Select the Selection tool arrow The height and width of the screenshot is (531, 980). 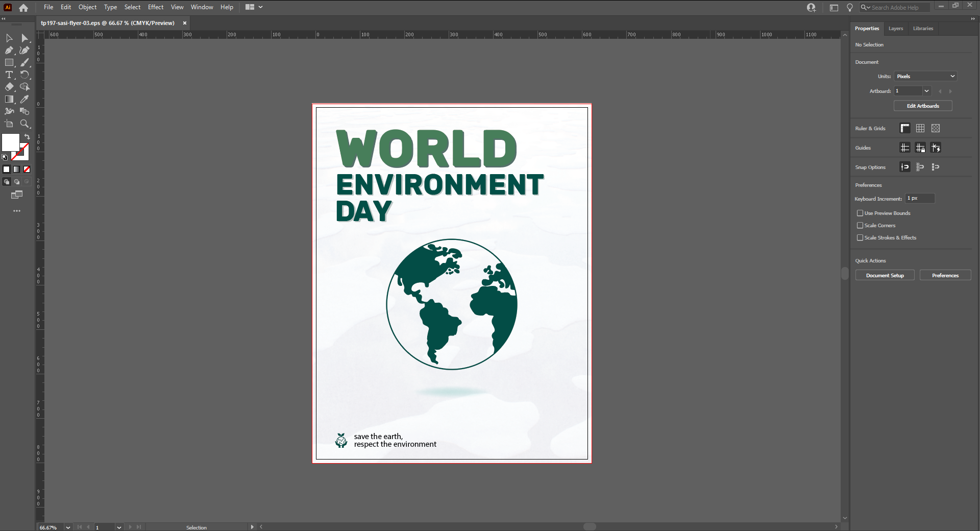[9, 38]
